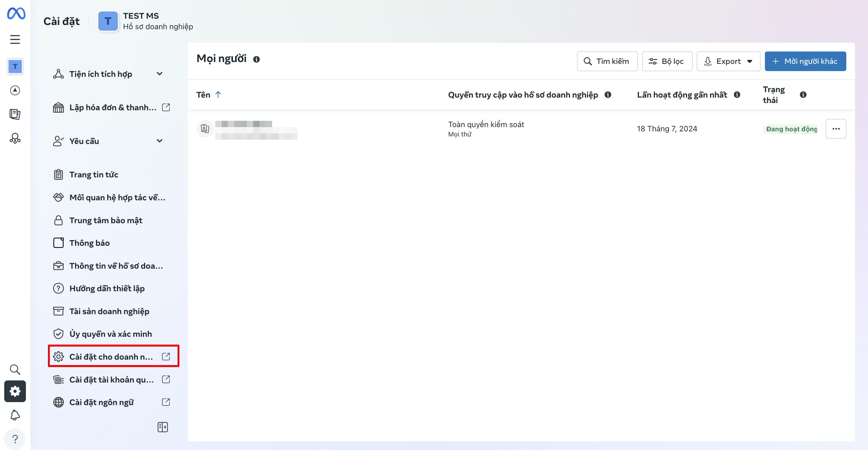The height and width of the screenshot is (450, 868).
Task: Click the settings gear in left rail
Action: [x=15, y=391]
